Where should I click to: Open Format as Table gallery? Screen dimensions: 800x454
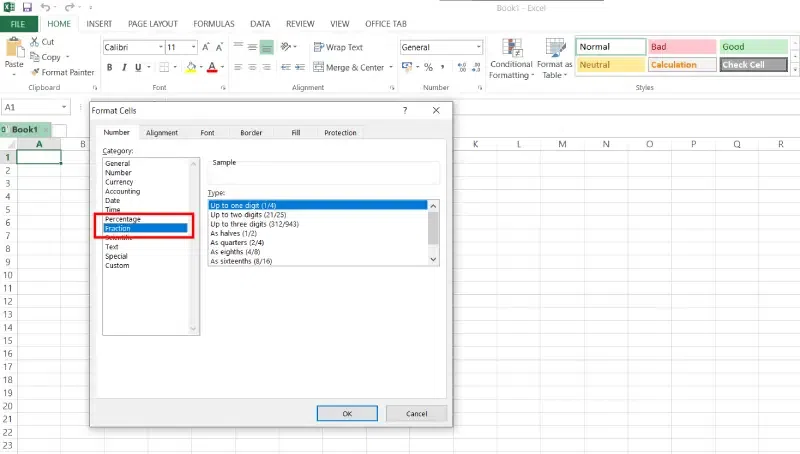tap(555, 59)
